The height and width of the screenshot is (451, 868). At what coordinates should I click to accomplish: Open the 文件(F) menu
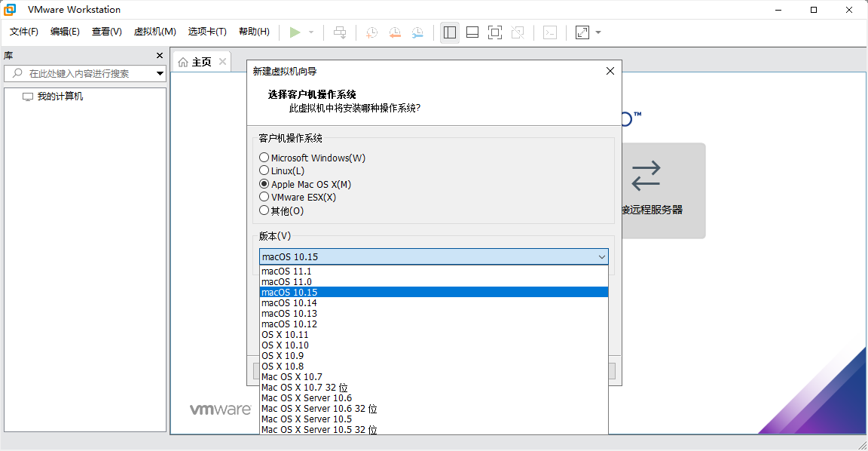tap(24, 32)
